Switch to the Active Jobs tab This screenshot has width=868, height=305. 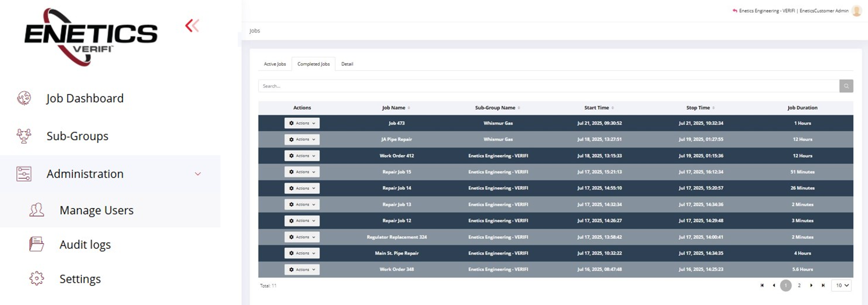point(275,64)
